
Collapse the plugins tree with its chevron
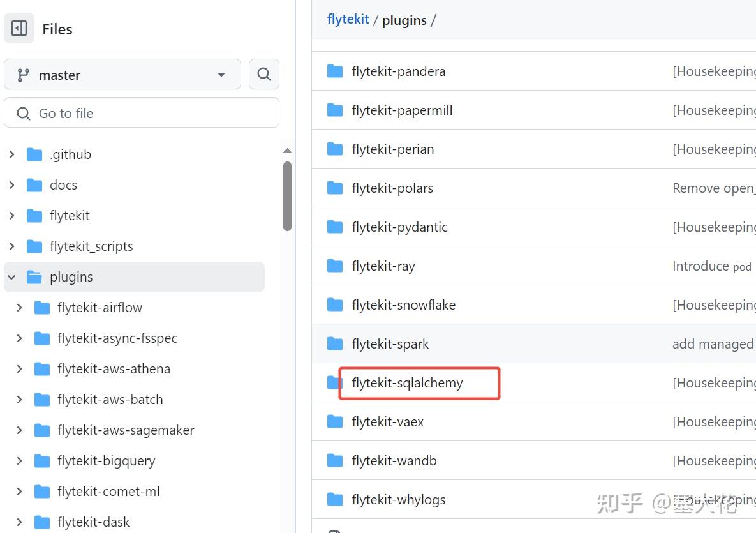(11, 276)
